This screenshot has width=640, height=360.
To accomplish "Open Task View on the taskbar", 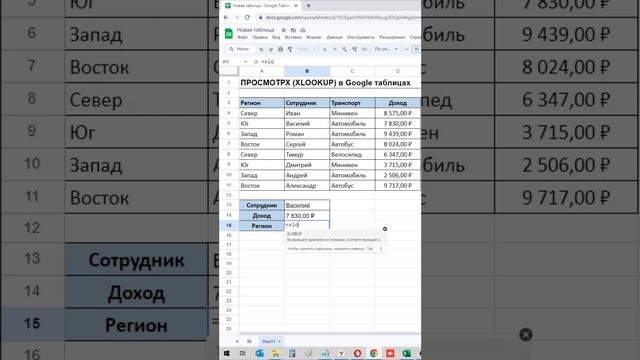I will click(242, 353).
